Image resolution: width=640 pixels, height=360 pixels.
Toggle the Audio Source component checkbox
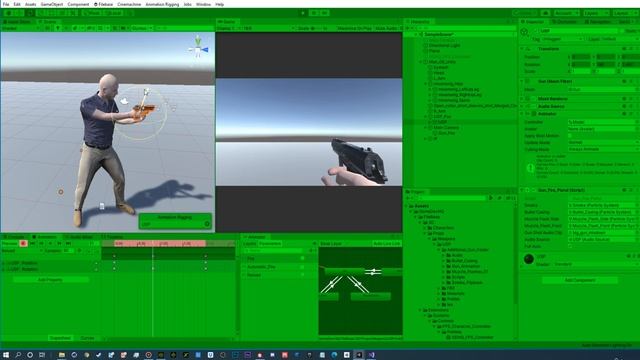click(534, 106)
